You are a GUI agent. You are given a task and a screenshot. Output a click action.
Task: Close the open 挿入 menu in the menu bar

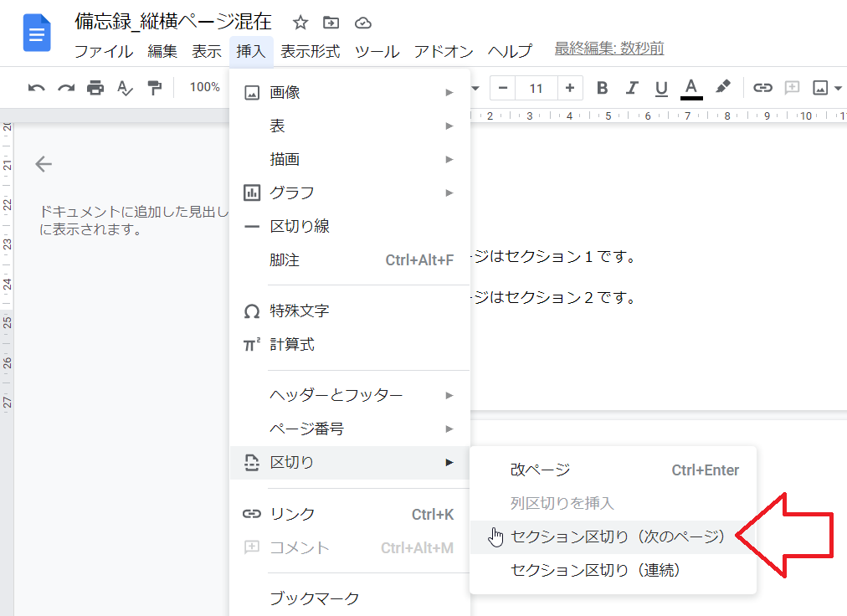tap(251, 51)
